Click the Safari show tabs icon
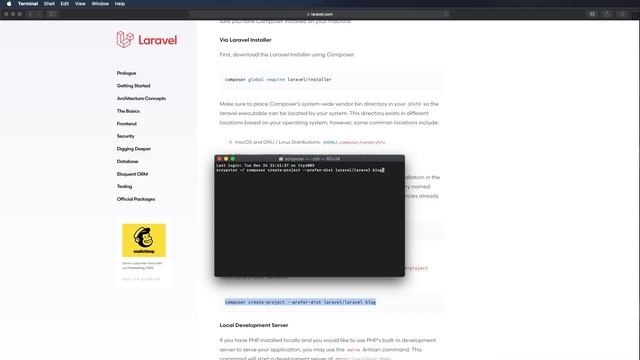The width and height of the screenshot is (640, 360). coord(622,14)
